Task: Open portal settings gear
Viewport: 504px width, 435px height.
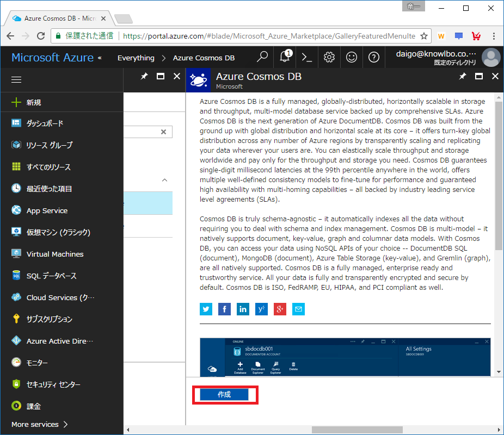Action: pyautogui.click(x=329, y=57)
